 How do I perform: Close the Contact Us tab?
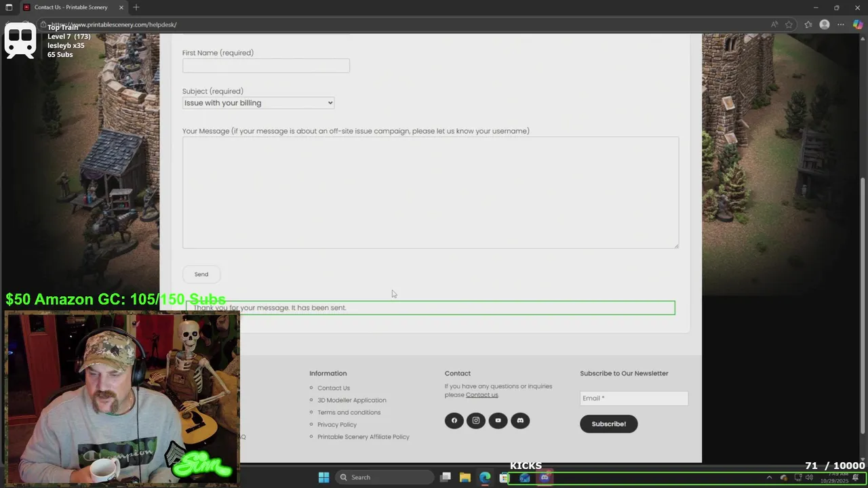pyautogui.click(x=121, y=7)
